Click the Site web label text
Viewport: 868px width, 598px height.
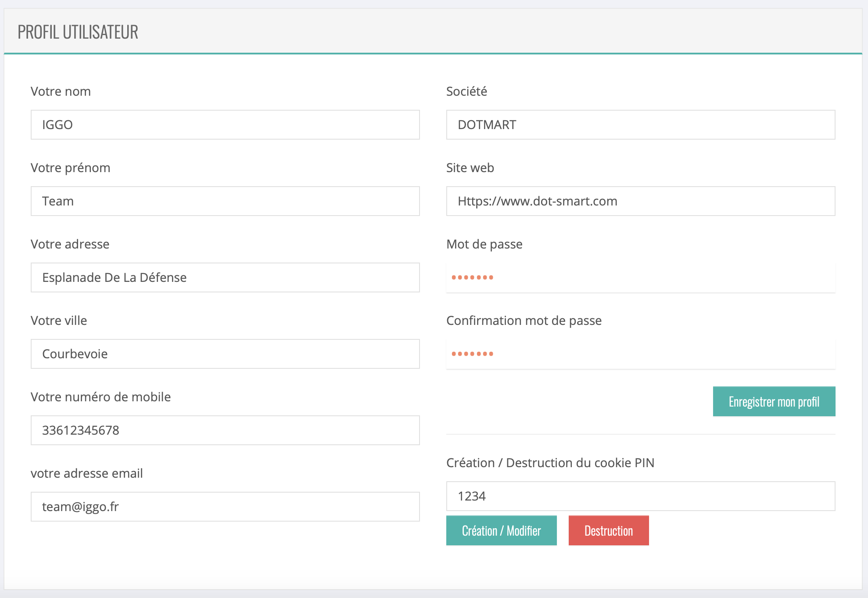pos(470,168)
